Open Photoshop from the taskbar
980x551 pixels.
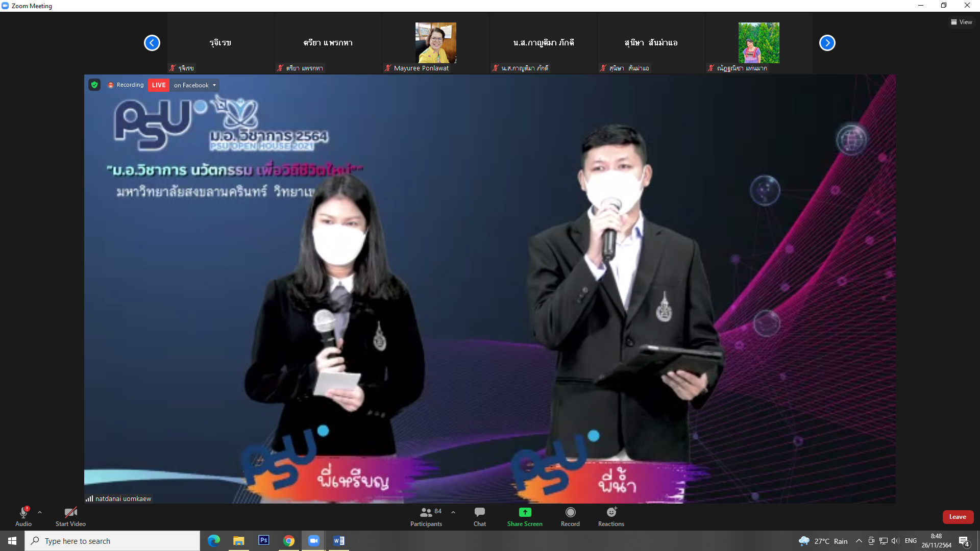point(263,541)
